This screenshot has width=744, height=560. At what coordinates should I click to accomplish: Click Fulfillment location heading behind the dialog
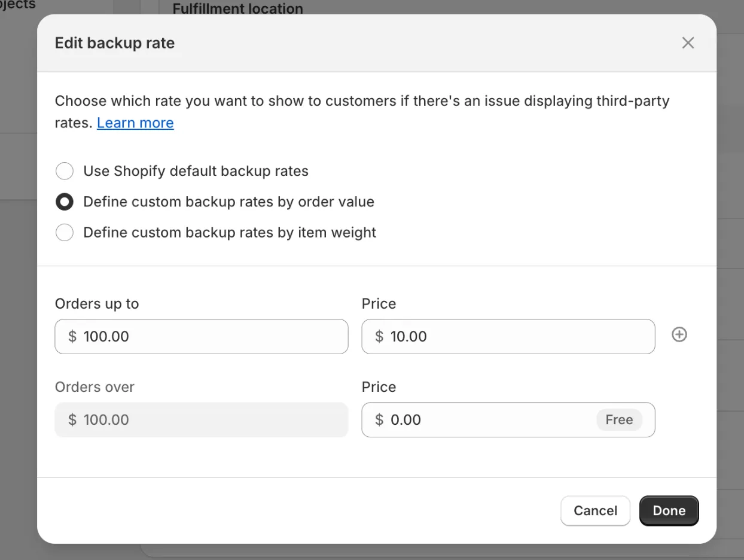click(237, 8)
